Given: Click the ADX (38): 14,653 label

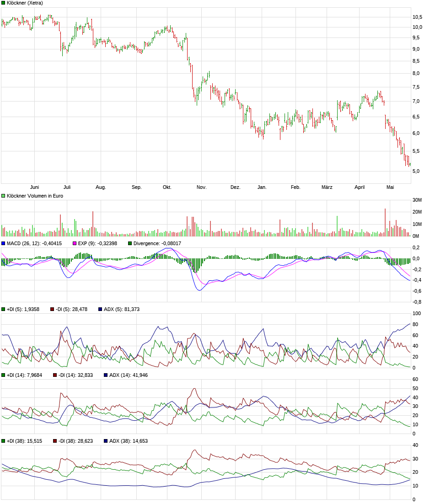Looking at the screenshot, I should tap(129, 441).
